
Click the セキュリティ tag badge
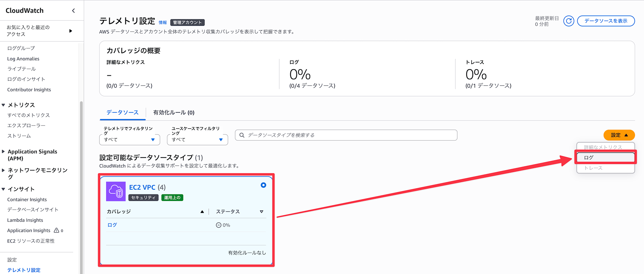coord(143,198)
